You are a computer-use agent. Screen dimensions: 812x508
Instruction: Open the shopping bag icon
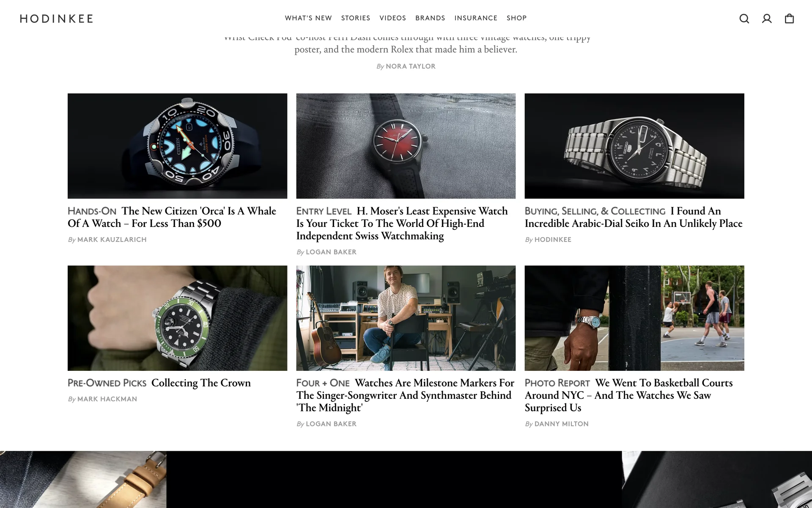point(789,19)
